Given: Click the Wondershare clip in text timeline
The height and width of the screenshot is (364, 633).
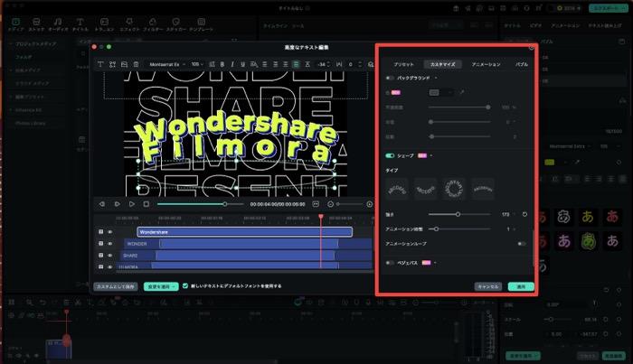Looking at the screenshot, I should point(245,232).
